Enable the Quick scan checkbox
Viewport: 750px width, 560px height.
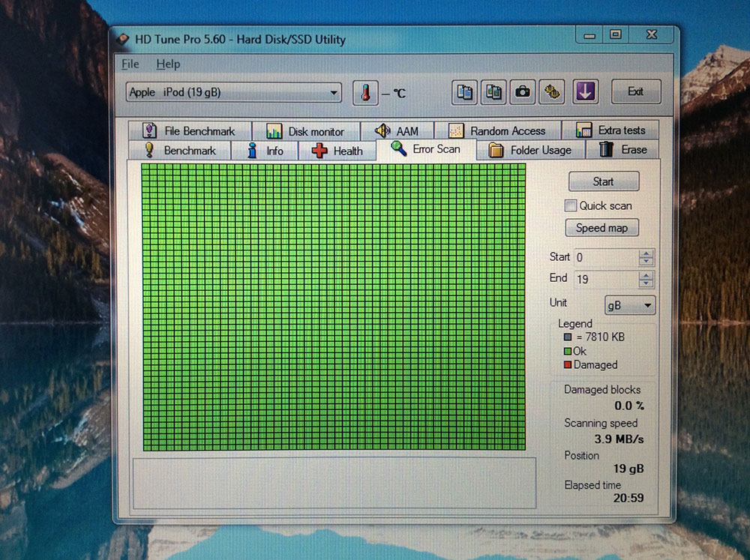(x=571, y=205)
